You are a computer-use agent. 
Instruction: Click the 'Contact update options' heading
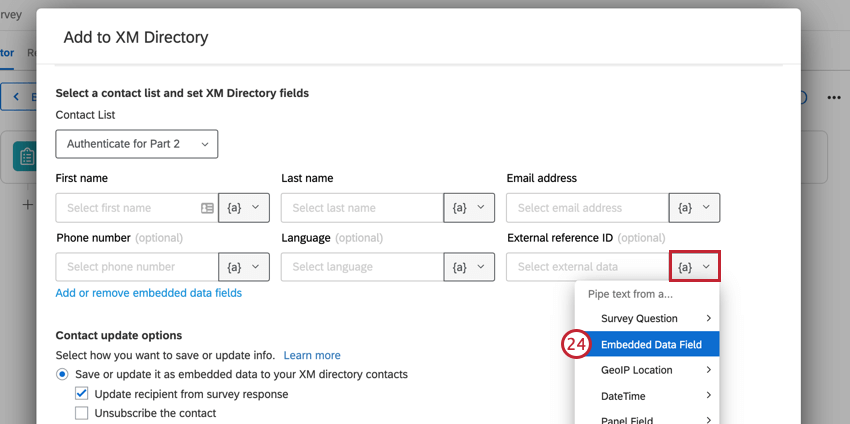pyautogui.click(x=119, y=335)
